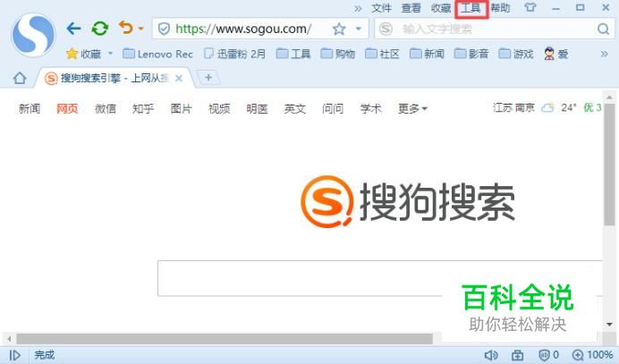Open the 工具 menu
619x364 pixels.
(471, 8)
